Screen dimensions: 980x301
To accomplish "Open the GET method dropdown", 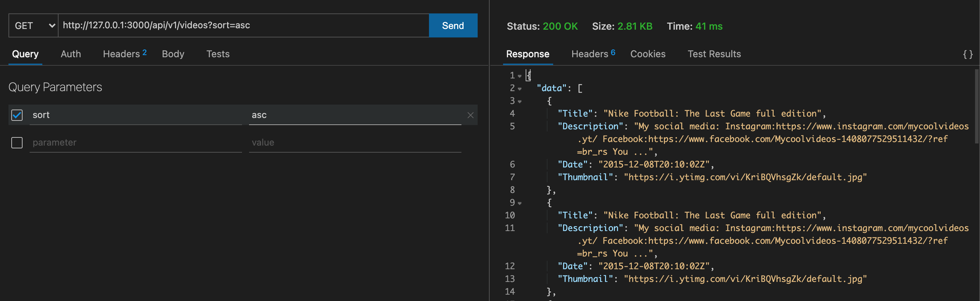I will 34,25.
